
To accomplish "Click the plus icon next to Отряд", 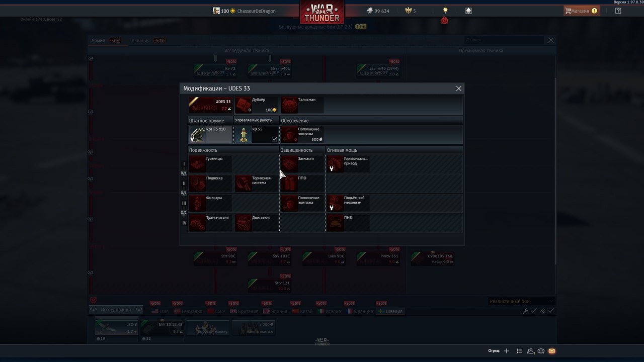I will click(x=507, y=351).
